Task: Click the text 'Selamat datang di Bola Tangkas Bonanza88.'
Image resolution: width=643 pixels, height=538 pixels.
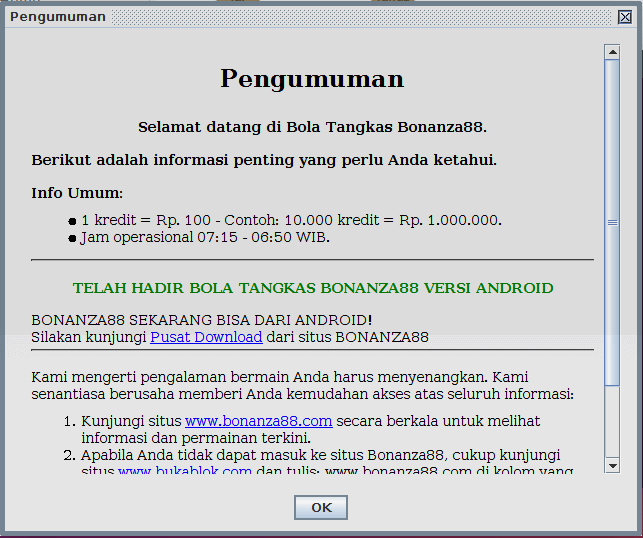Action: 312,127
